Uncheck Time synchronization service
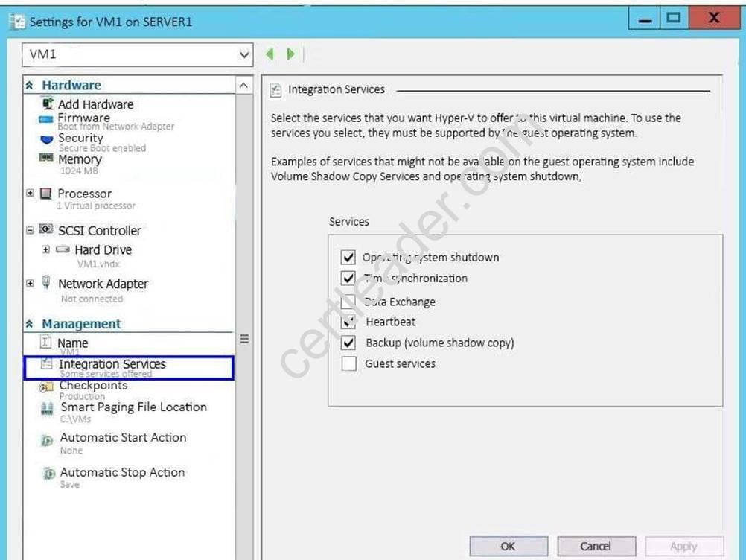Viewport: 746px width, 560px height. pos(348,278)
